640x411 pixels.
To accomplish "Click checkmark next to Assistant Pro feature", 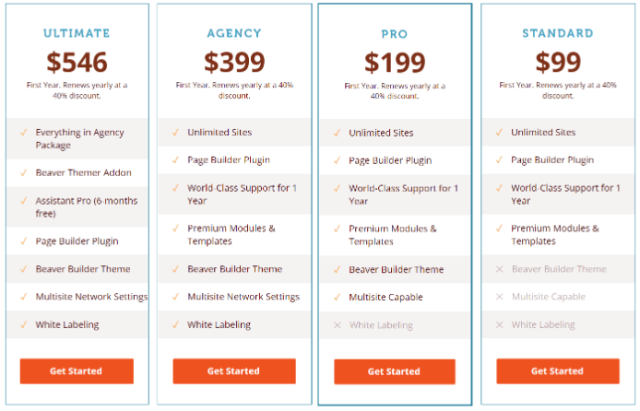I will coord(24,201).
